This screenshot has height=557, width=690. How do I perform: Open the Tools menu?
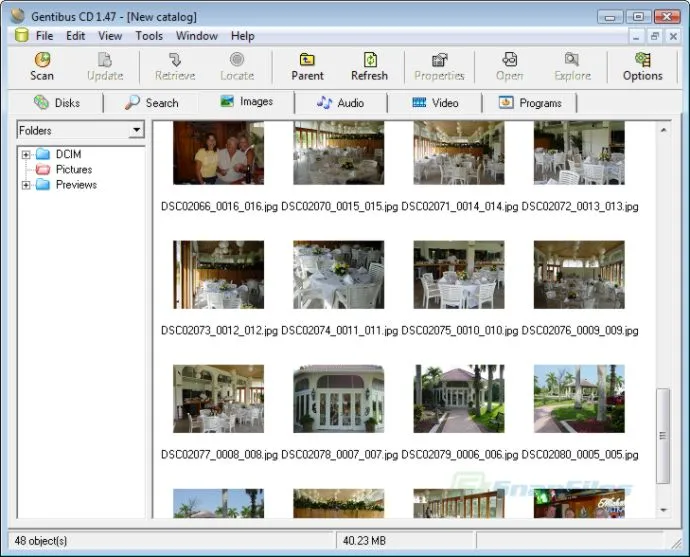[x=149, y=36]
